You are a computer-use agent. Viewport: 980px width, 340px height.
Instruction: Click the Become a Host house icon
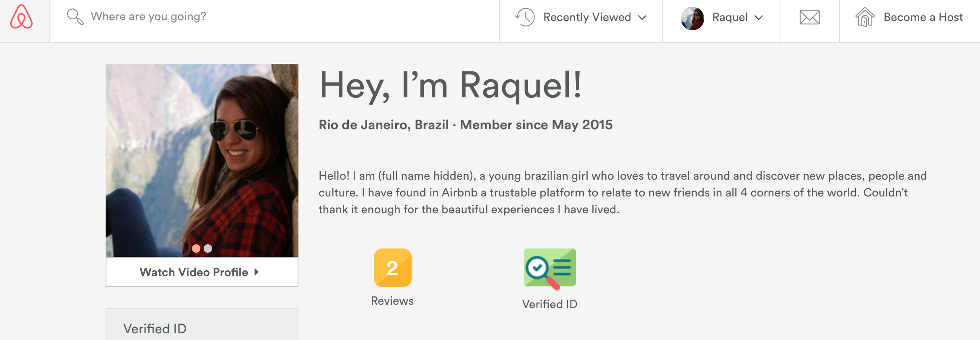coord(865,17)
